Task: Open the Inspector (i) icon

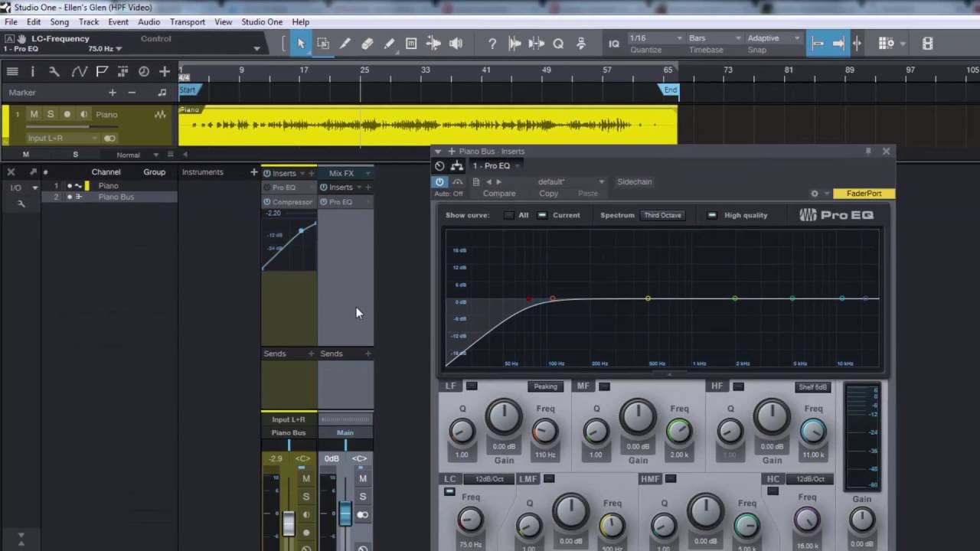Action: point(32,71)
